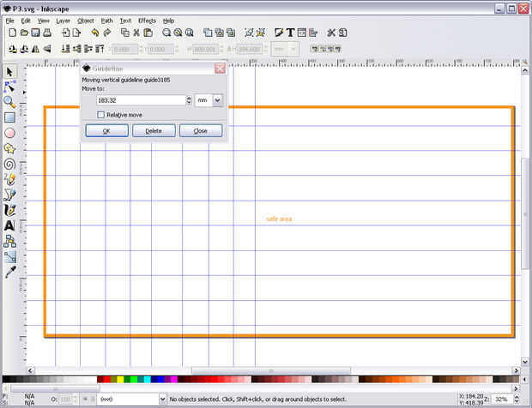Click the Print icon
This screenshot has width=532, height=408.
click(47, 33)
